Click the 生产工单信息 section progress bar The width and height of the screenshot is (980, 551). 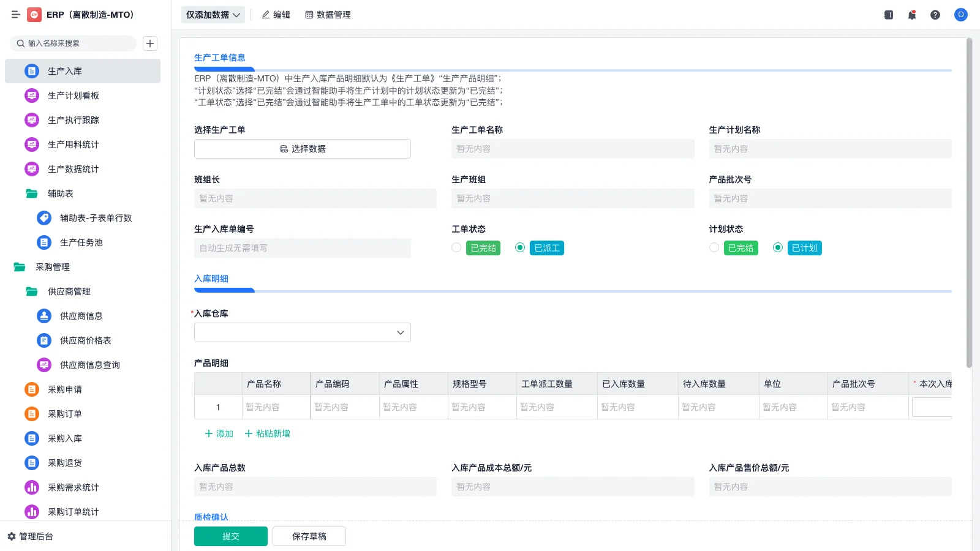224,69
